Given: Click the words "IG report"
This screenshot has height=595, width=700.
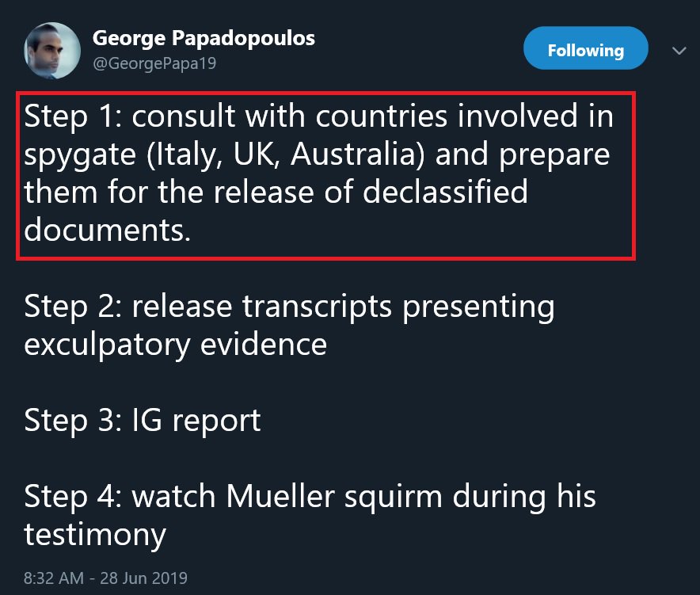Looking at the screenshot, I should pos(196,421).
